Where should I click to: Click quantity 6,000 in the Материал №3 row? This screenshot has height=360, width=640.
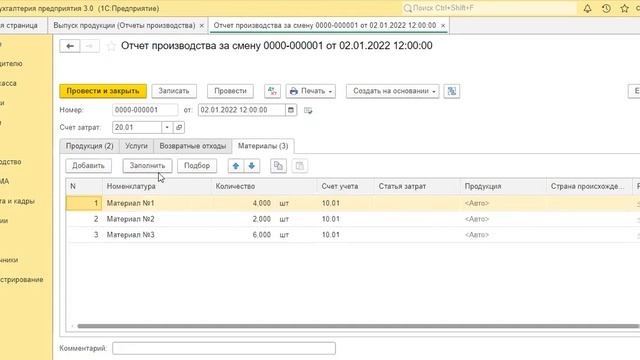click(262, 235)
